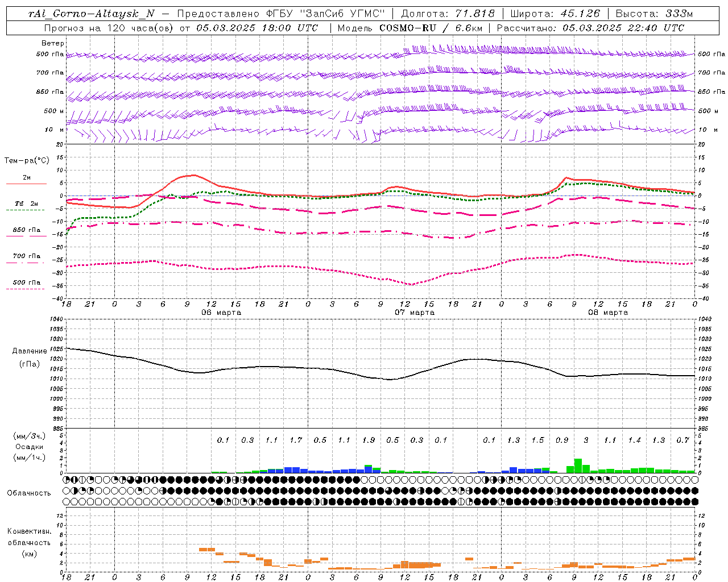Viewport: 728px width, 582px height.
Task: Click the Облачность row label
Action: coord(29,493)
